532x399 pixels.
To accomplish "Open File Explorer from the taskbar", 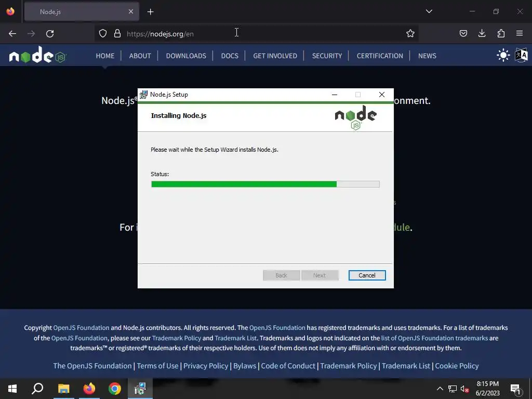I will tap(63, 389).
